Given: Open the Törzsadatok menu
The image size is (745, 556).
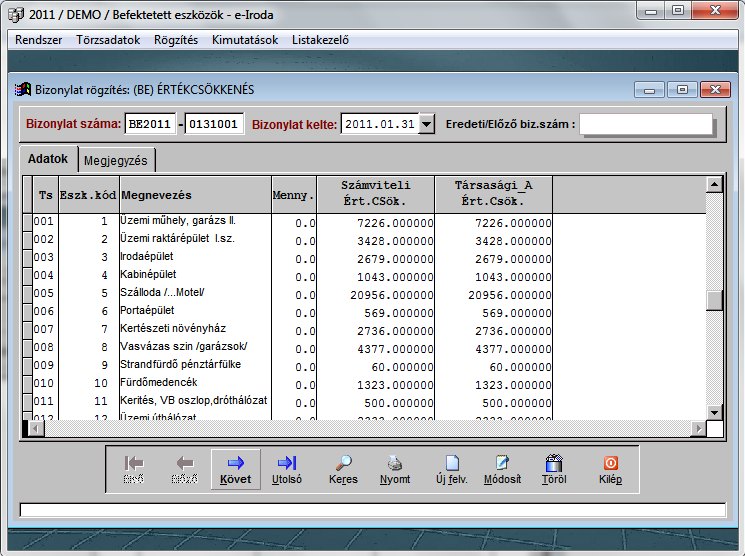Looking at the screenshot, I should click(108, 40).
